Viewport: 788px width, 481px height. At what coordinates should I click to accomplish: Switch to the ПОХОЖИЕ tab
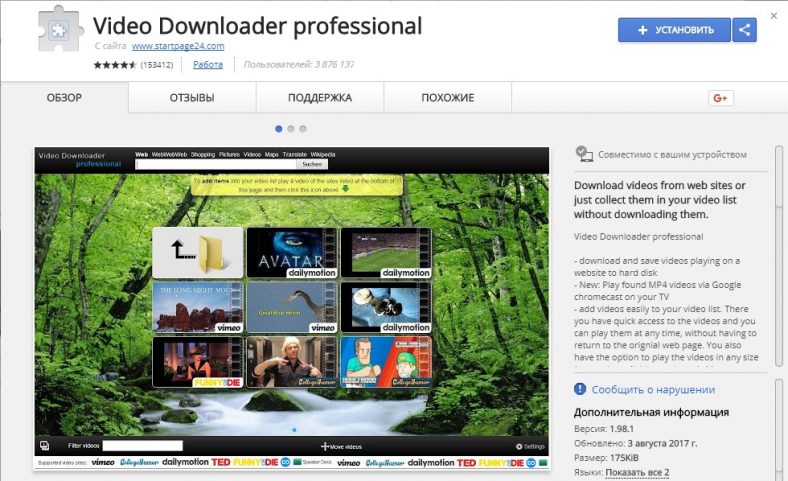click(447, 98)
